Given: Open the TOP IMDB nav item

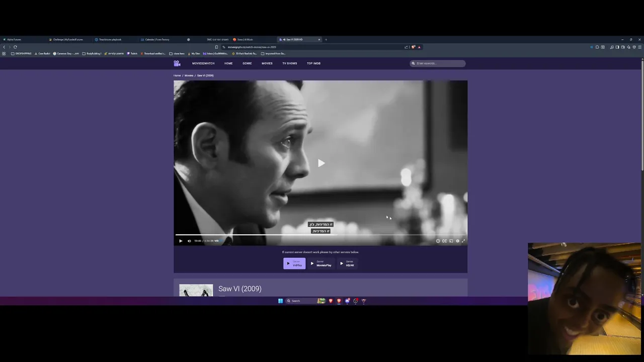Looking at the screenshot, I should coord(313,63).
